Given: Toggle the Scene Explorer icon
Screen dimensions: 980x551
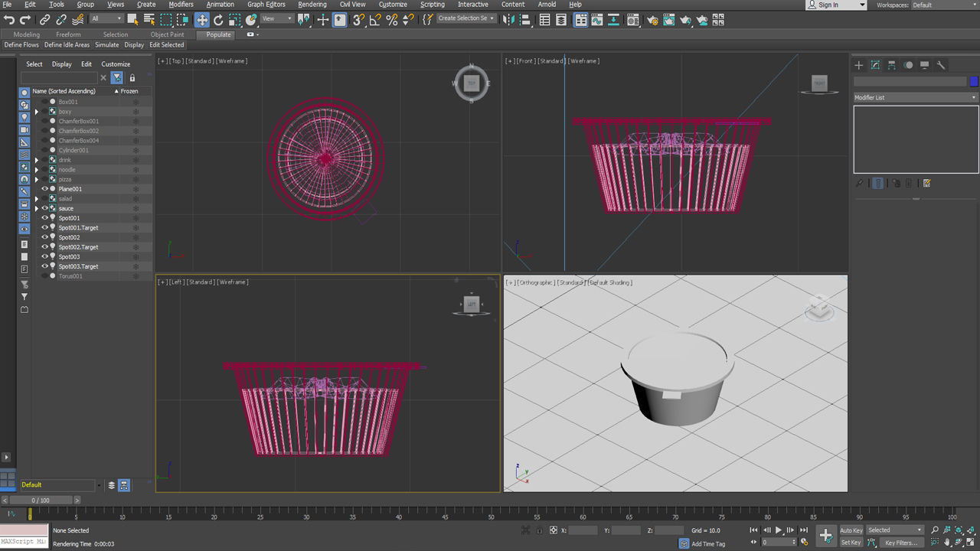Looking at the screenshot, I should tap(545, 19).
